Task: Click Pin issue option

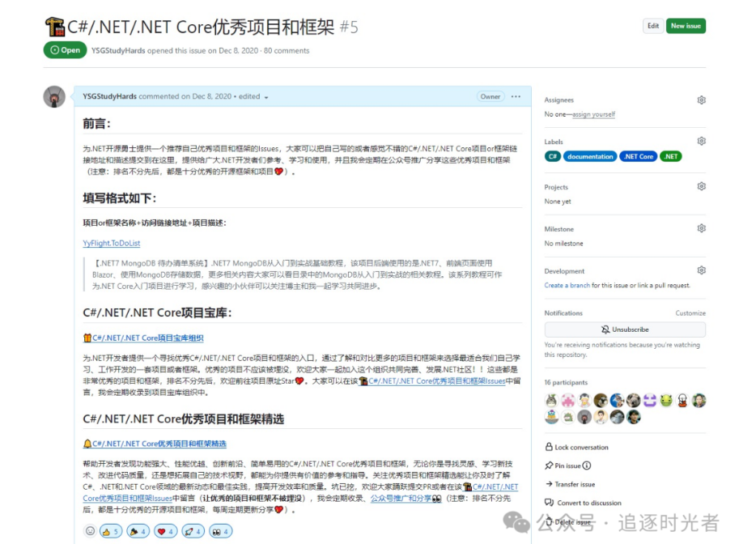Action: (563, 465)
